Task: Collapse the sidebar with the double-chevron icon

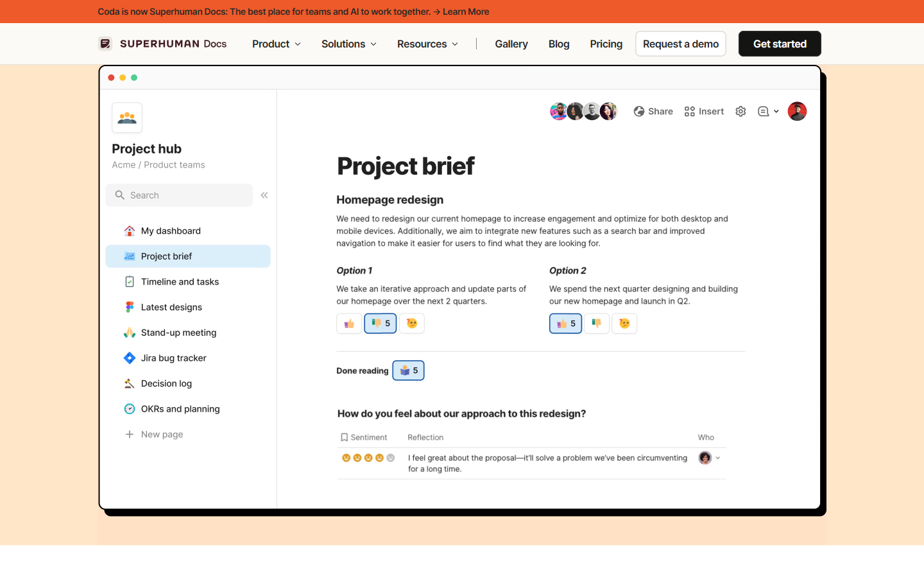Action: (x=264, y=195)
